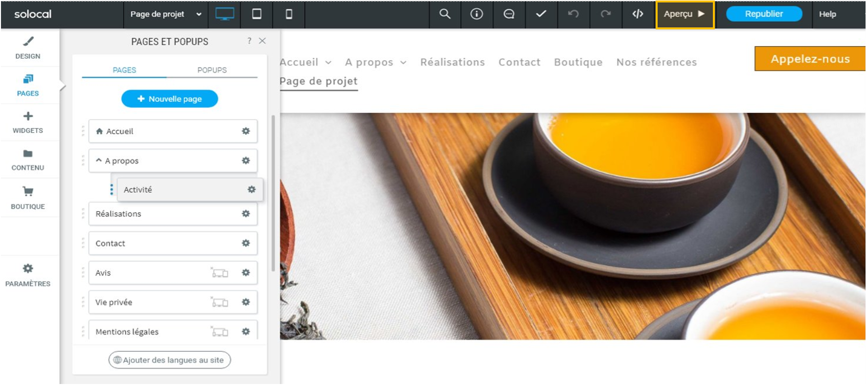
Task: Click hidden-in-navigation icon on Mentions légales row
Action: click(x=220, y=332)
